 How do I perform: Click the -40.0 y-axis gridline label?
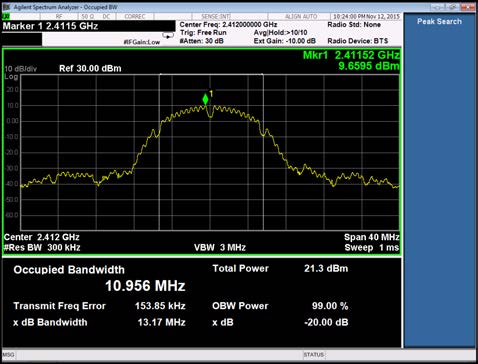pos(12,184)
